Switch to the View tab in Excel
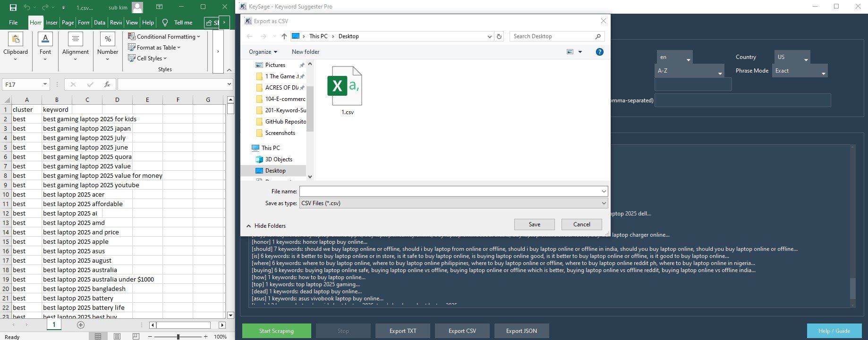The width and height of the screenshot is (868, 340). coord(132,22)
